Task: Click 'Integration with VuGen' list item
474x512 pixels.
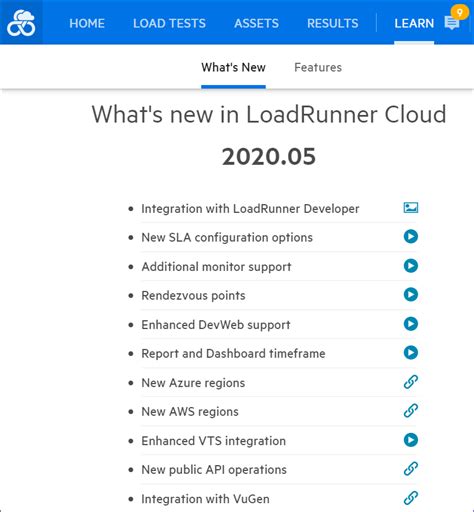Action: [205, 499]
